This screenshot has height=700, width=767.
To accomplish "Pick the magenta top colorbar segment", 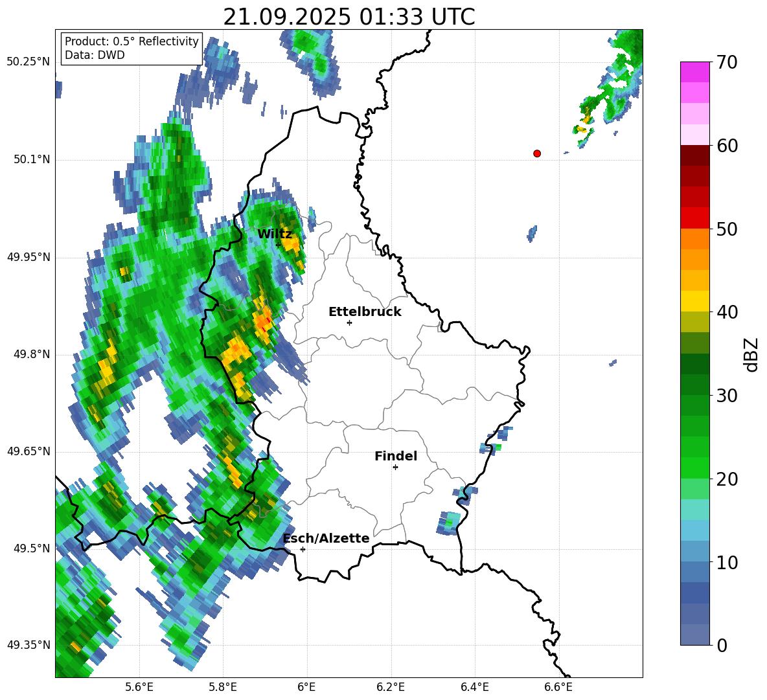I will (694, 72).
